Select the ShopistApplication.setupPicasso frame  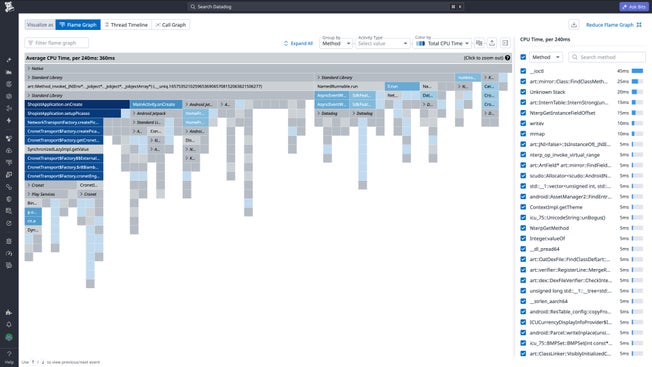pyautogui.click(x=73, y=113)
